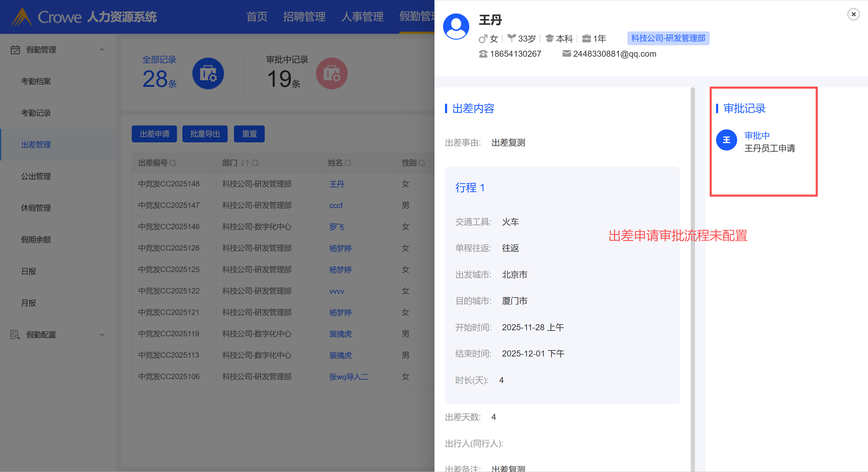Click the blue 全部记录 briefcase icon

click(208, 74)
